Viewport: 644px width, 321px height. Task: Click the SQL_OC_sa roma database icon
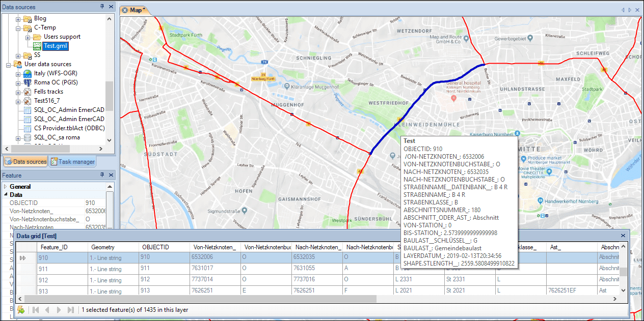(x=27, y=137)
